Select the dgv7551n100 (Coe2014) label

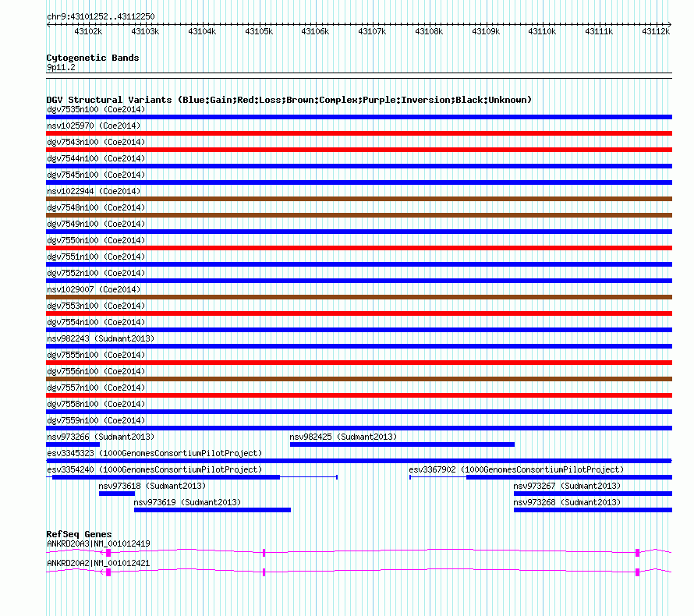[96, 257]
